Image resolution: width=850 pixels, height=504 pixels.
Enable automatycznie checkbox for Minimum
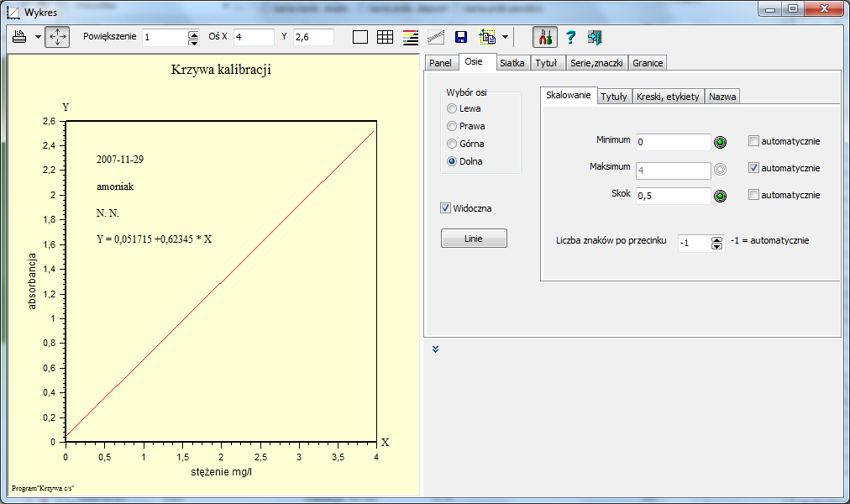[753, 141]
